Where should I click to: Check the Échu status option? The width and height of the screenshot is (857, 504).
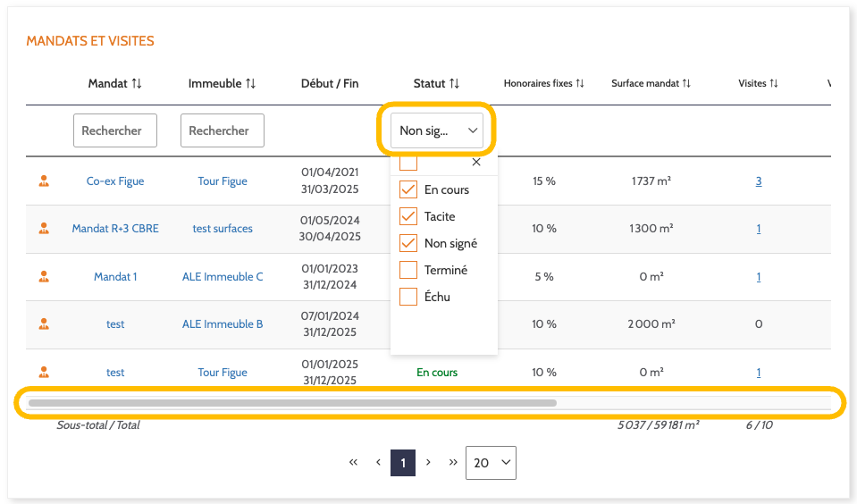408,297
